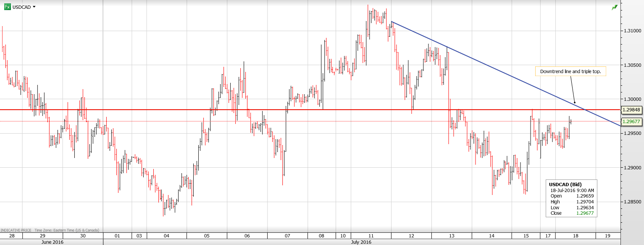Click the 1.29848 red price level tag
The height and width of the screenshot is (245, 644).
pyautogui.click(x=631, y=110)
